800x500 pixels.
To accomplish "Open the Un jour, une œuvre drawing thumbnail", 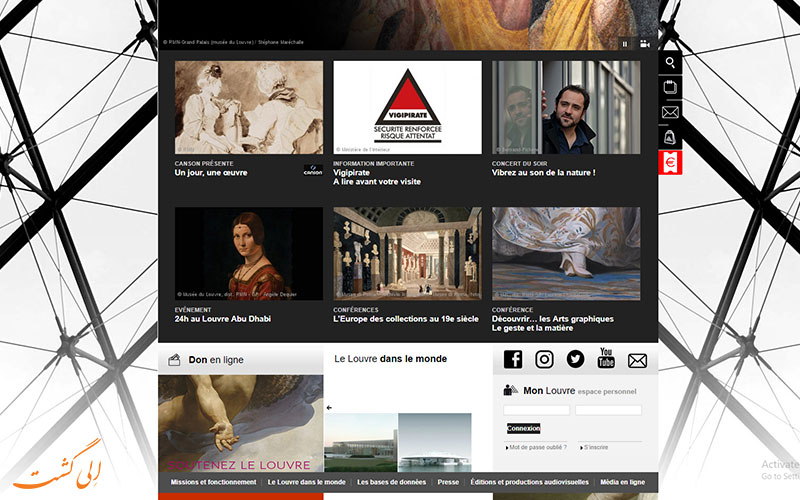I will (x=249, y=107).
